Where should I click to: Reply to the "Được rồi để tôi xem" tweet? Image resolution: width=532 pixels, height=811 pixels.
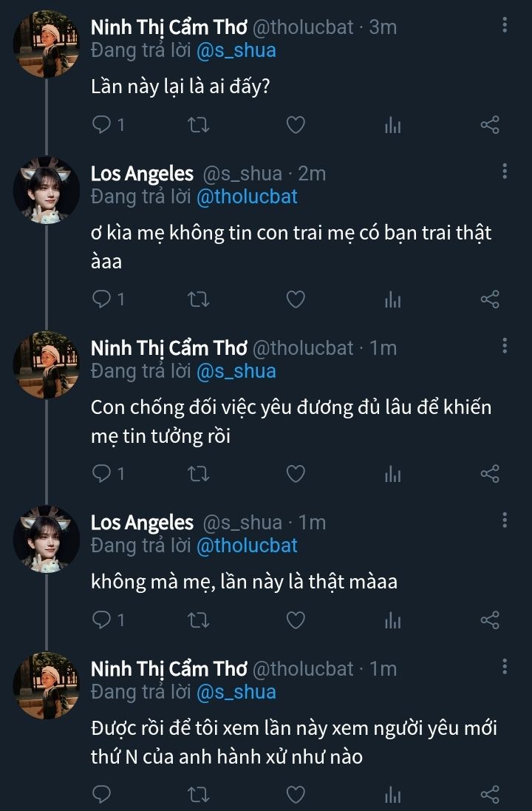(101, 794)
